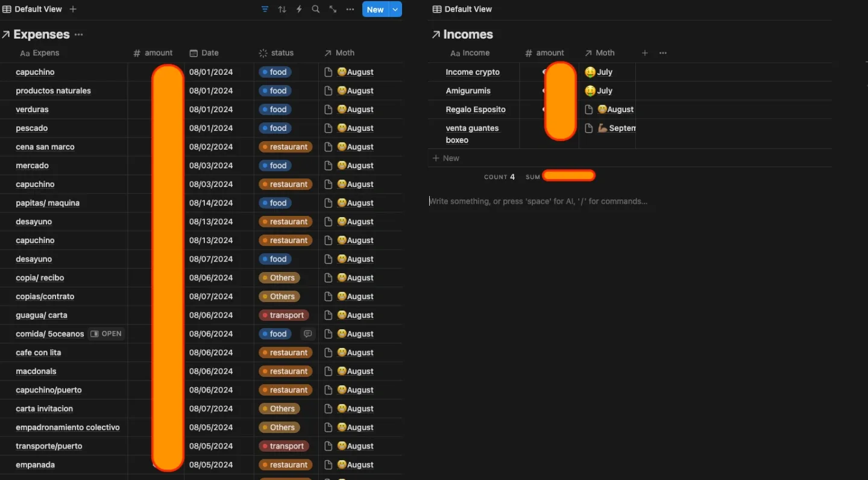
Task: Open the papitas/ maquina entry
Action: pos(48,203)
